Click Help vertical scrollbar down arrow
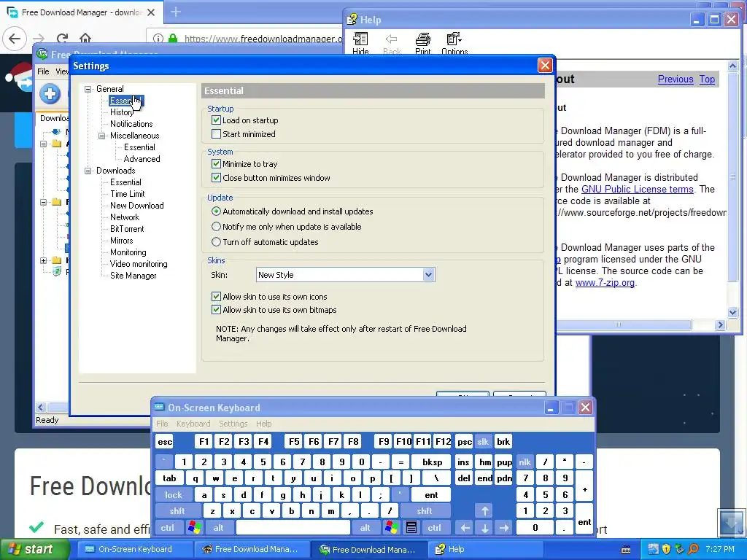This screenshot has width=747, height=560. click(732, 312)
